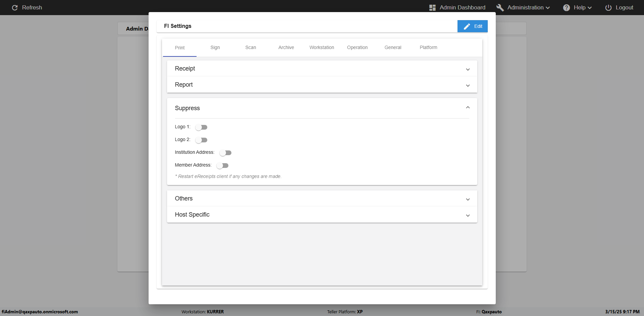Select the Print tab
644x316 pixels.
pyautogui.click(x=180, y=48)
